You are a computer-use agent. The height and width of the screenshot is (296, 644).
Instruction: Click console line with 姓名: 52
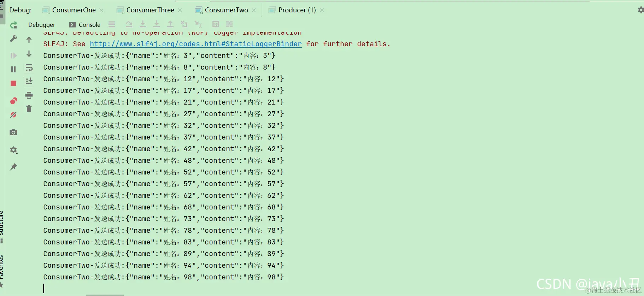pyautogui.click(x=164, y=172)
